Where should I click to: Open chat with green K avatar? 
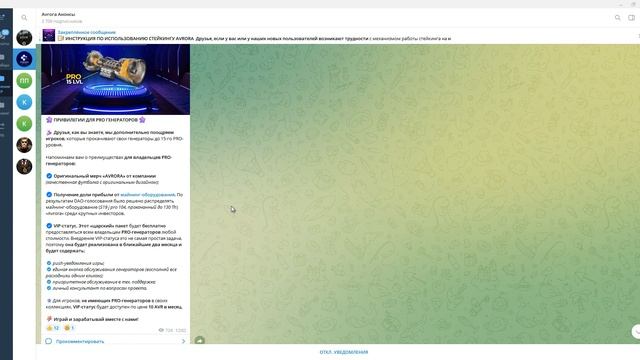tap(24, 123)
